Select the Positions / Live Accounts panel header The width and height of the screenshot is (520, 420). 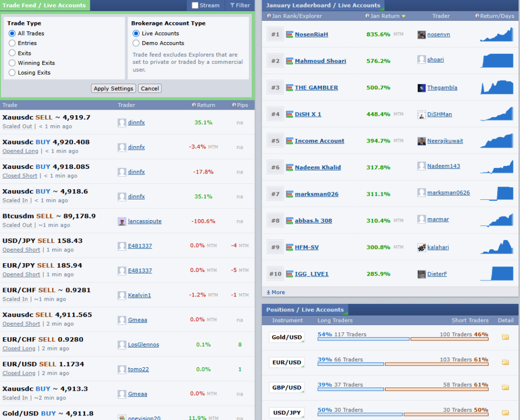click(x=304, y=309)
